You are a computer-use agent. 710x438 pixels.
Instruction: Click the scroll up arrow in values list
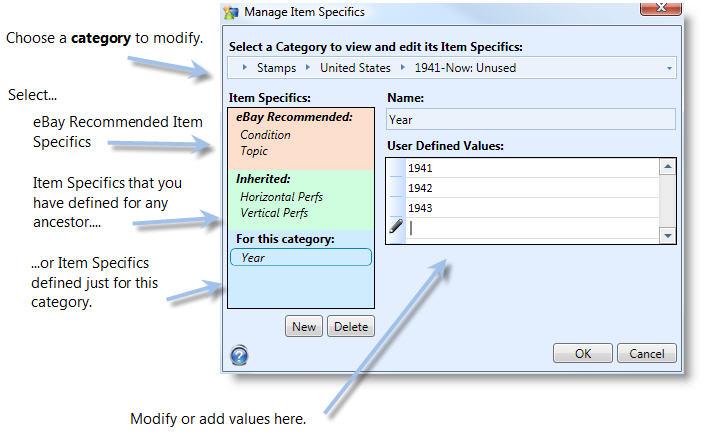click(667, 167)
